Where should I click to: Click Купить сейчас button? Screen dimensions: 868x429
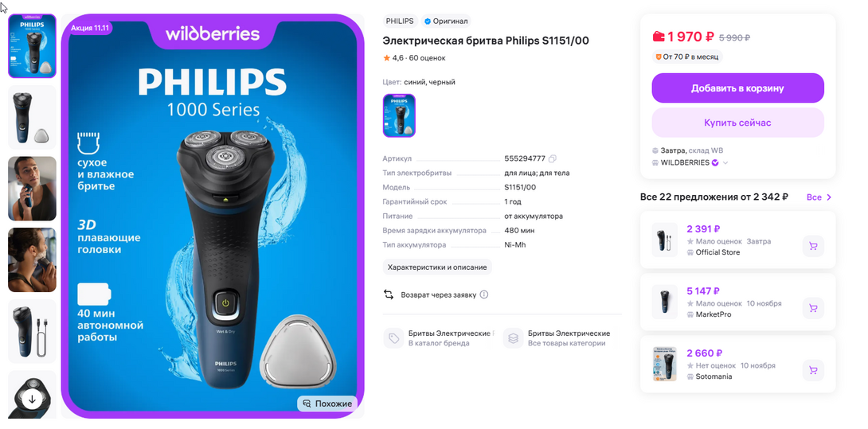tap(737, 123)
